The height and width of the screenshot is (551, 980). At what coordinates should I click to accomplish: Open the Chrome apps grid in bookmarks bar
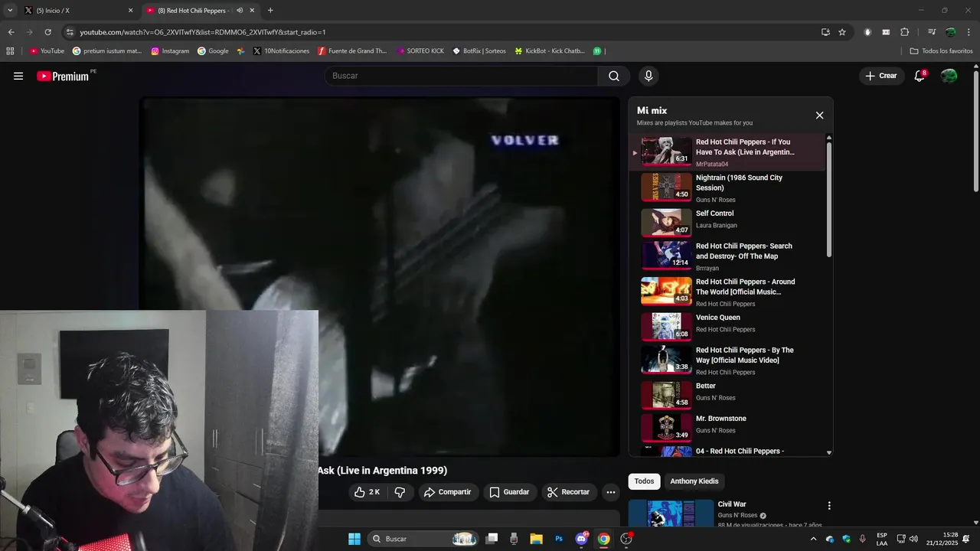10,51
